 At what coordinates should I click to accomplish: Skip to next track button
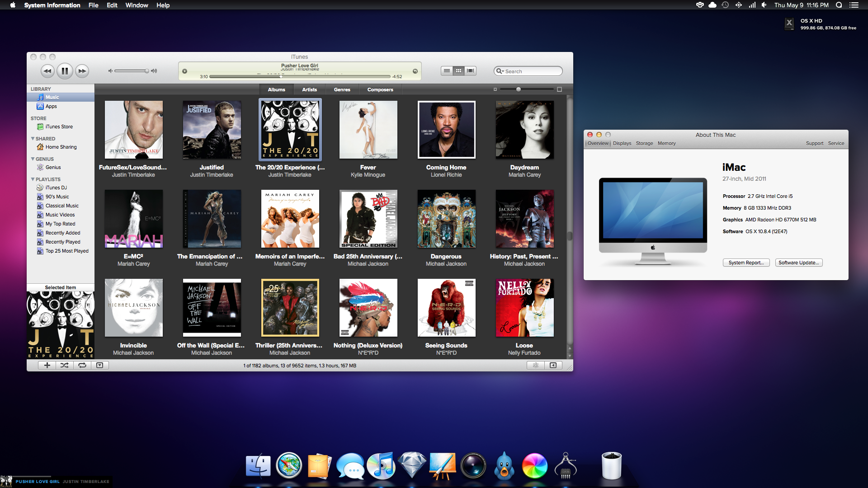click(82, 71)
